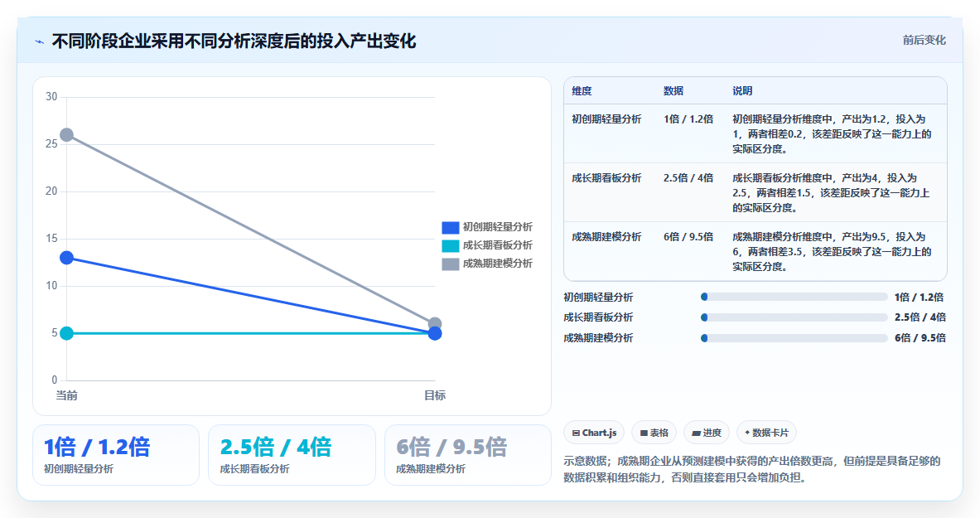
Task: Click the 进度 tag chip
Action: (707, 433)
